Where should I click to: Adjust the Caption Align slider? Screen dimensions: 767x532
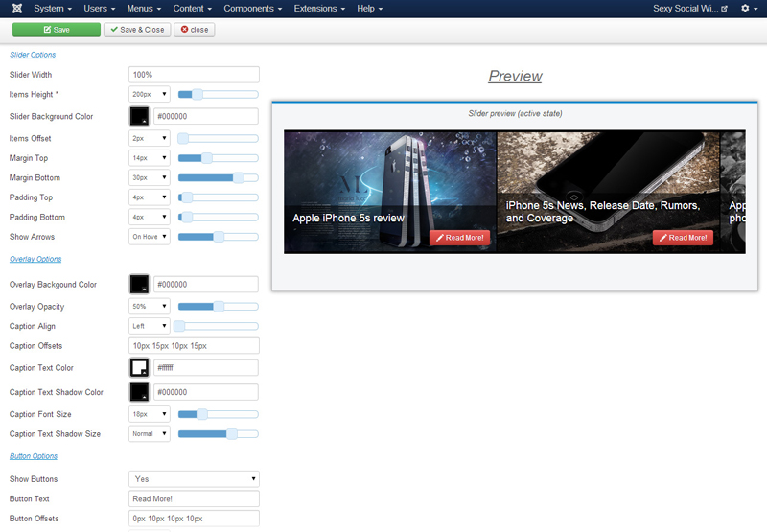pyautogui.click(x=219, y=326)
